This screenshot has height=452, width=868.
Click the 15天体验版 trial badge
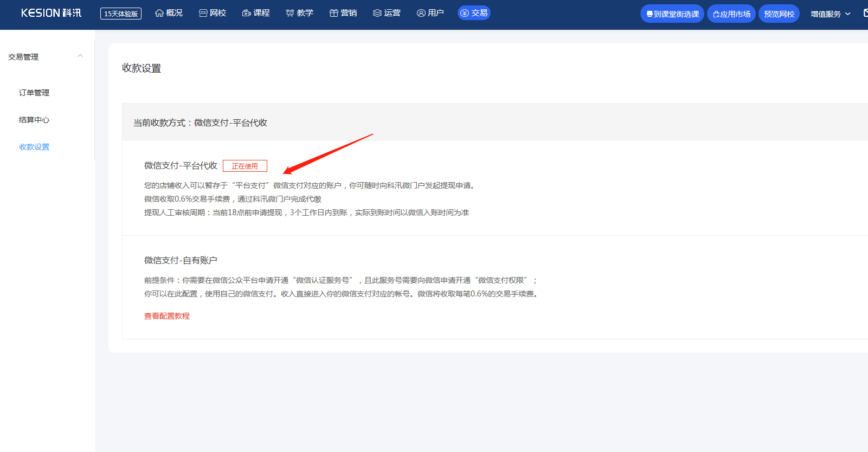(121, 14)
